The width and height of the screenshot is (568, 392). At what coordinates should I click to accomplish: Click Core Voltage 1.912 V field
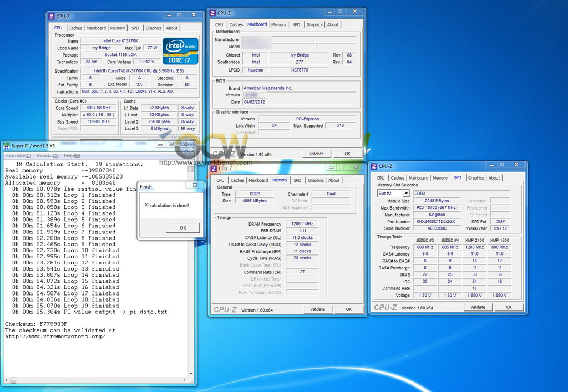coord(147,62)
